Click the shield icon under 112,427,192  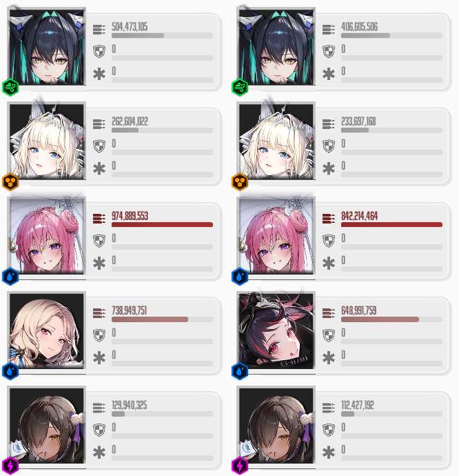tap(329, 430)
